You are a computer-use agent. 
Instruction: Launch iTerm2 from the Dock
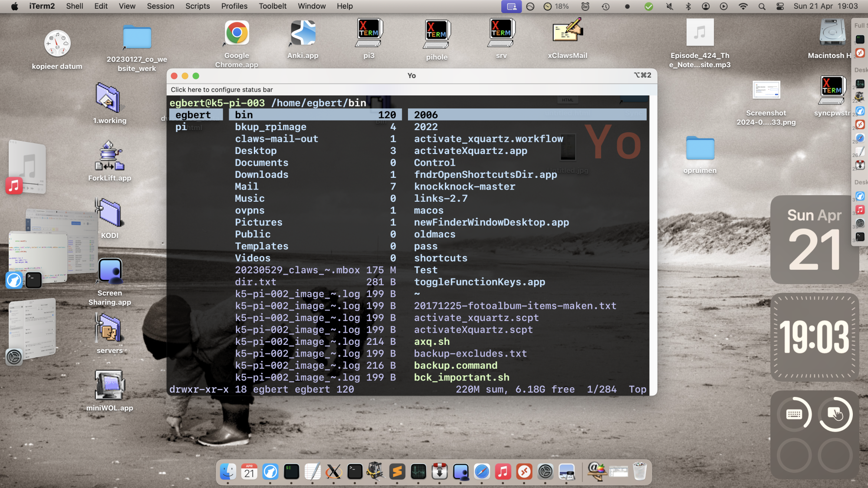coord(292,472)
